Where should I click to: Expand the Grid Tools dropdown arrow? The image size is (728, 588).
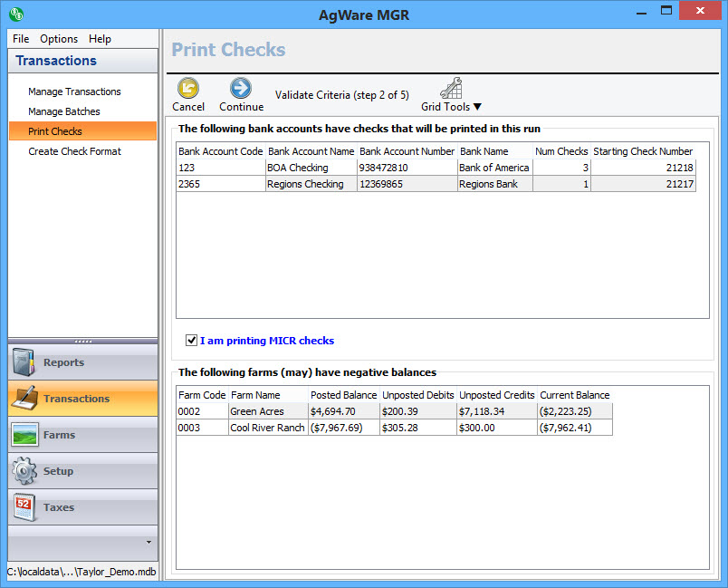click(477, 107)
